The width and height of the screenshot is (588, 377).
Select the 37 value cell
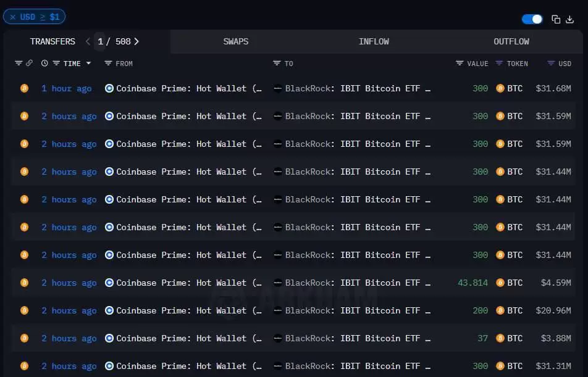(482, 338)
